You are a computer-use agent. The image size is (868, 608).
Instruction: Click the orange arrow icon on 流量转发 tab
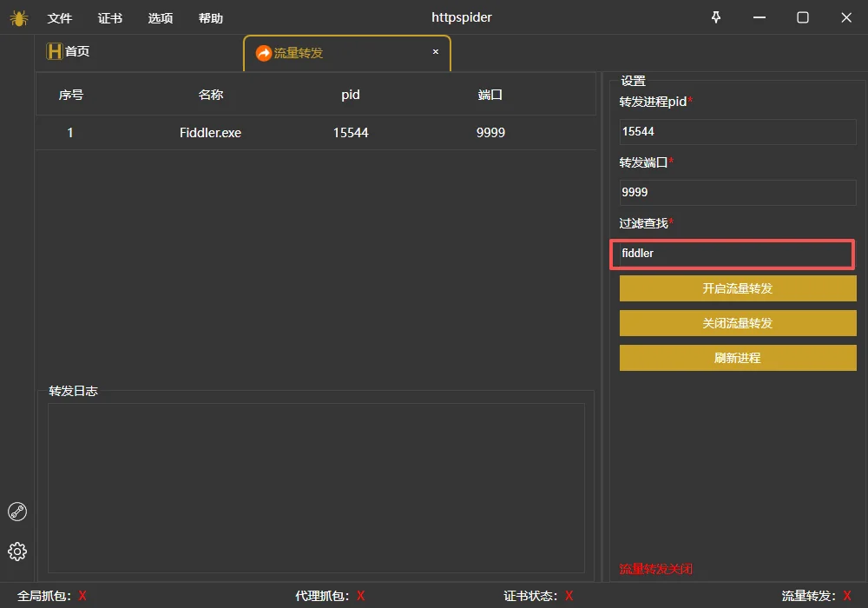(x=264, y=53)
